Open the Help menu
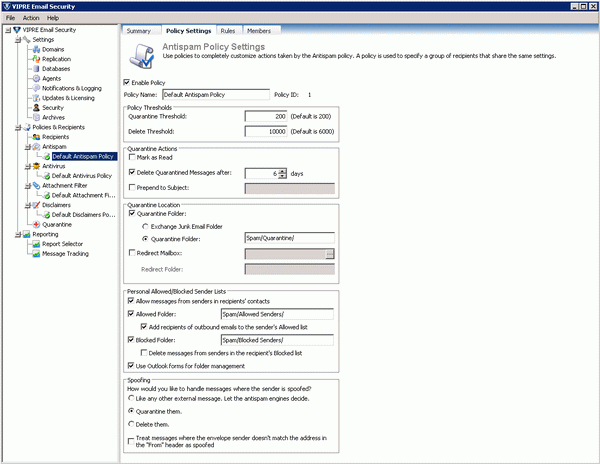This screenshot has width=600, height=464. 53,18
